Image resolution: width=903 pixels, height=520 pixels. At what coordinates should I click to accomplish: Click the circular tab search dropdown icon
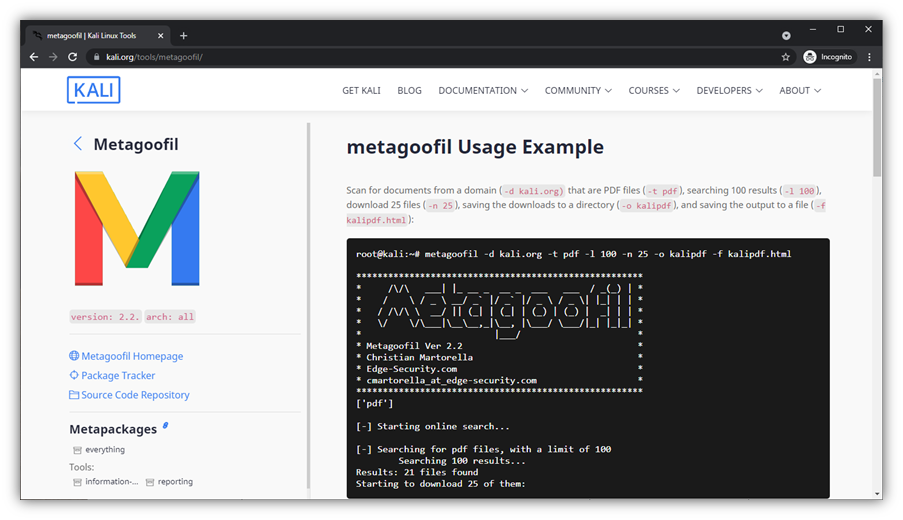pos(786,36)
